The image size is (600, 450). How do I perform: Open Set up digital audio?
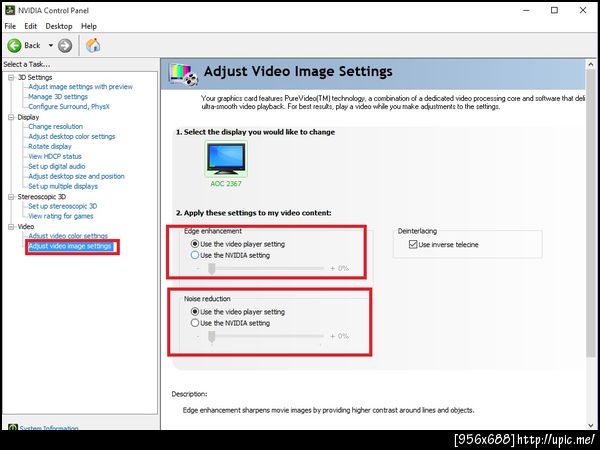(57, 166)
